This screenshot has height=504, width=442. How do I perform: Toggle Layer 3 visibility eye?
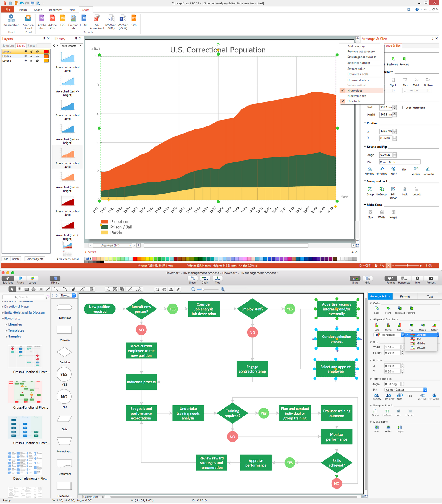coord(26,61)
